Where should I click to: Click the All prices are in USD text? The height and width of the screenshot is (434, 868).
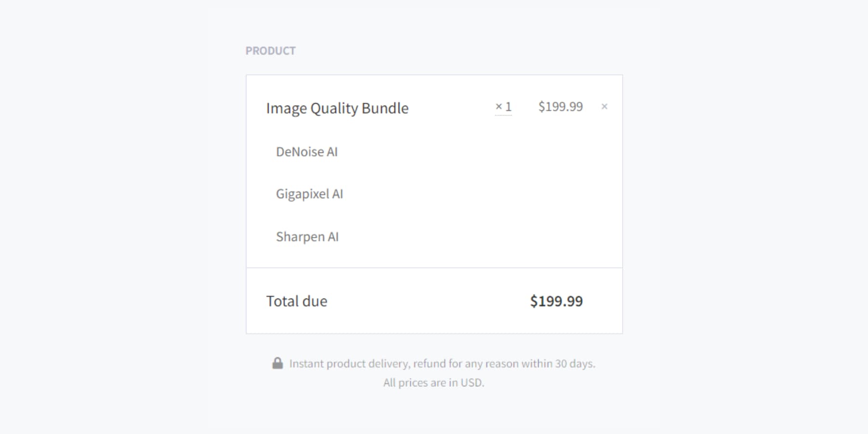click(433, 382)
